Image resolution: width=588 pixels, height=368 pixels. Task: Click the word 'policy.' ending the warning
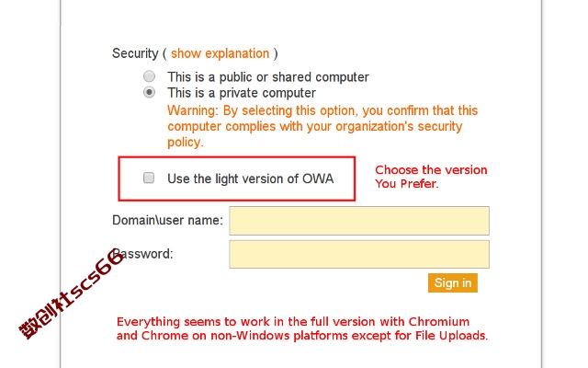point(186,143)
